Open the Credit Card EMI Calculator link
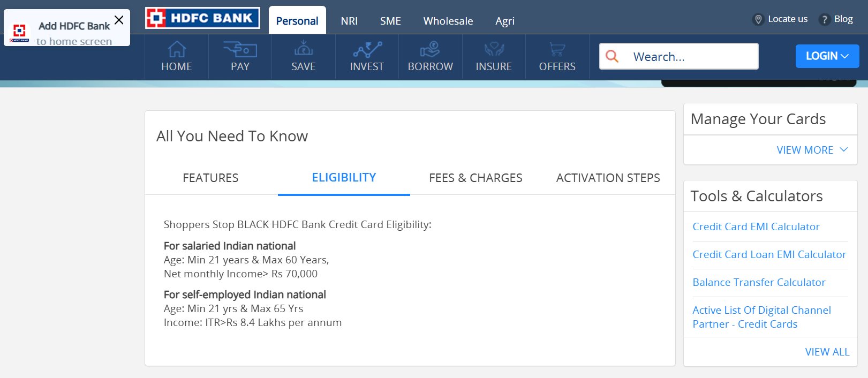Image resolution: width=868 pixels, height=378 pixels. click(x=756, y=226)
